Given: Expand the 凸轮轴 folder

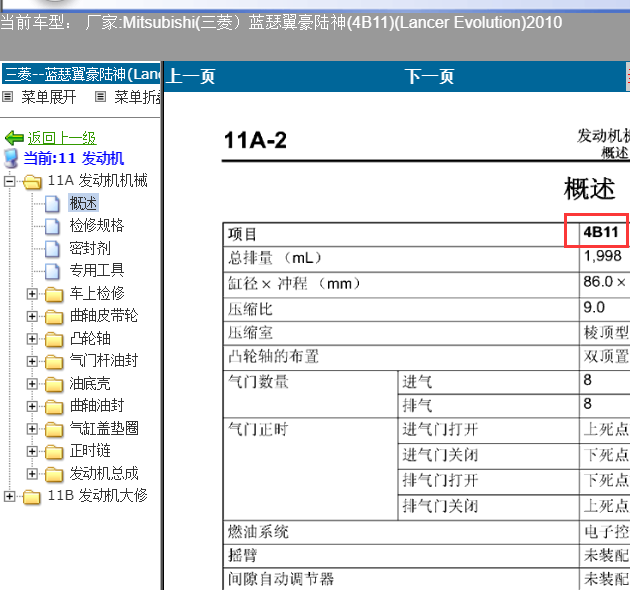Looking at the screenshot, I should click(32, 339).
